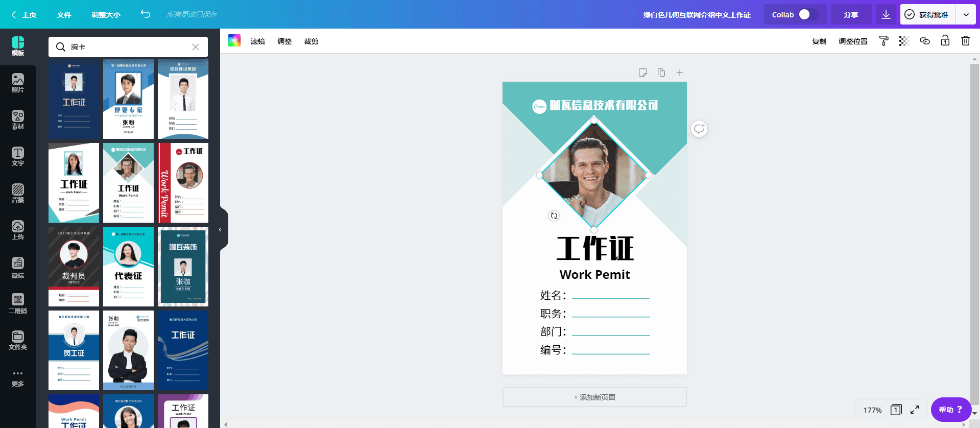The width and height of the screenshot is (980, 428).
Task: Add a comment bubble icon
Action: pos(699,129)
